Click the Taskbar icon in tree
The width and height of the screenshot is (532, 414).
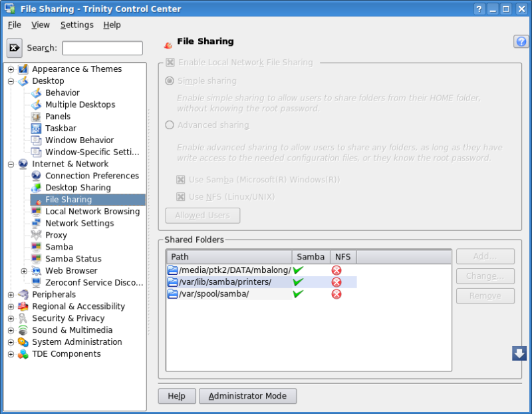pyautogui.click(x=36, y=128)
